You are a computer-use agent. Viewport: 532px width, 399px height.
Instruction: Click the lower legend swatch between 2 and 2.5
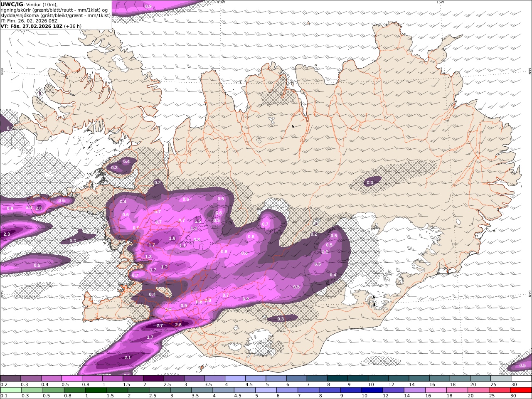point(138,390)
